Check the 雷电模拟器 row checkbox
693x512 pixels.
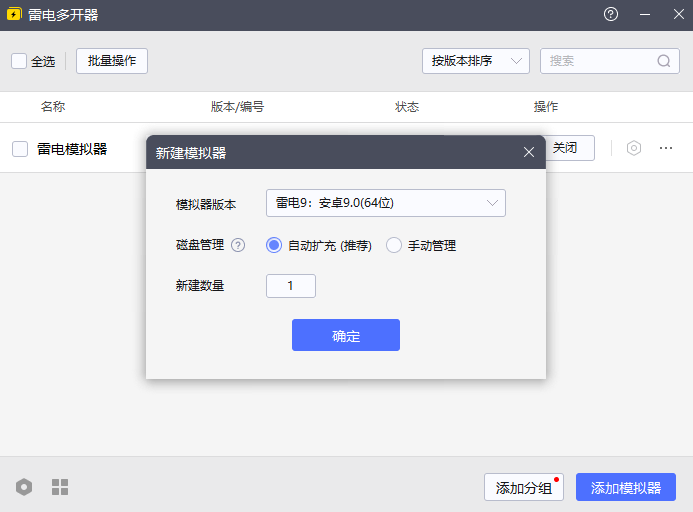coord(20,149)
